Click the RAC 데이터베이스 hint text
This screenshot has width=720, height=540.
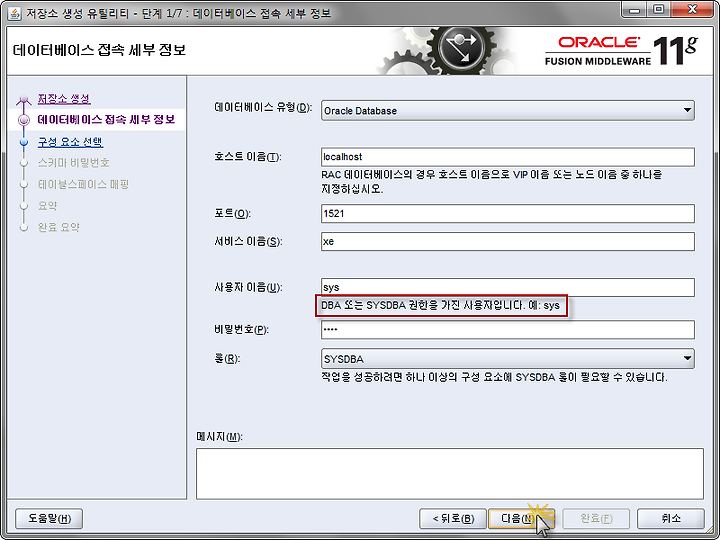click(x=491, y=182)
